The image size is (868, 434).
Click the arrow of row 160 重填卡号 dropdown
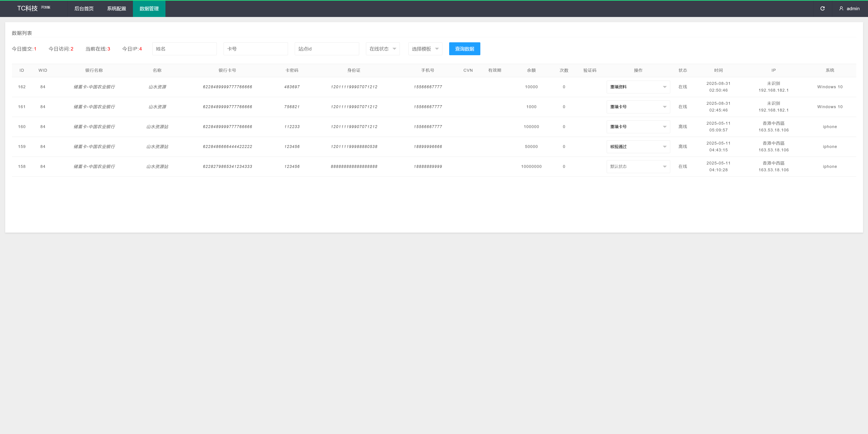(x=665, y=127)
